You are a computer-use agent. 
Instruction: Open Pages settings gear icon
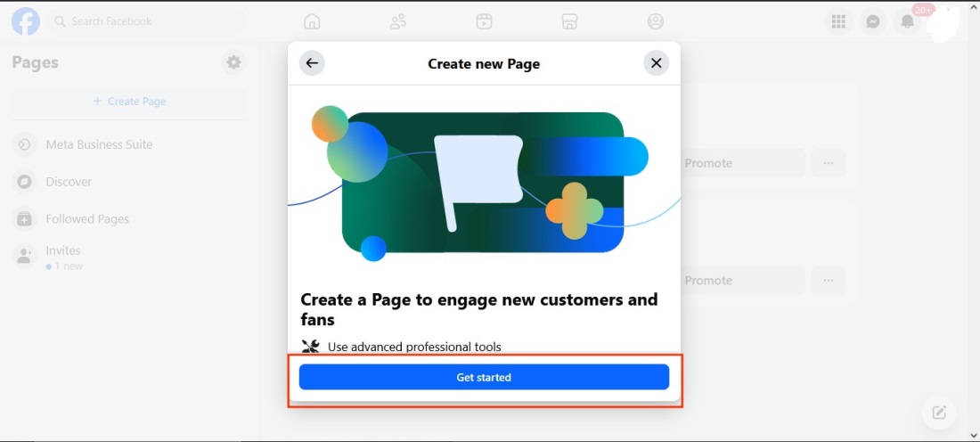click(x=233, y=62)
